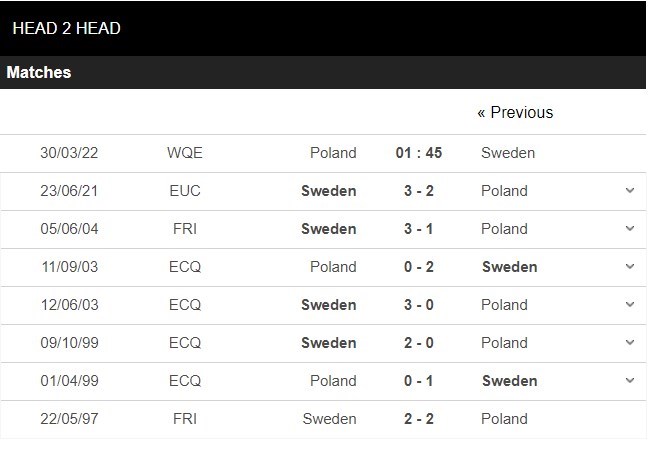
Task: Click the bold Sweden winner on 11/09/03
Action: pos(509,267)
